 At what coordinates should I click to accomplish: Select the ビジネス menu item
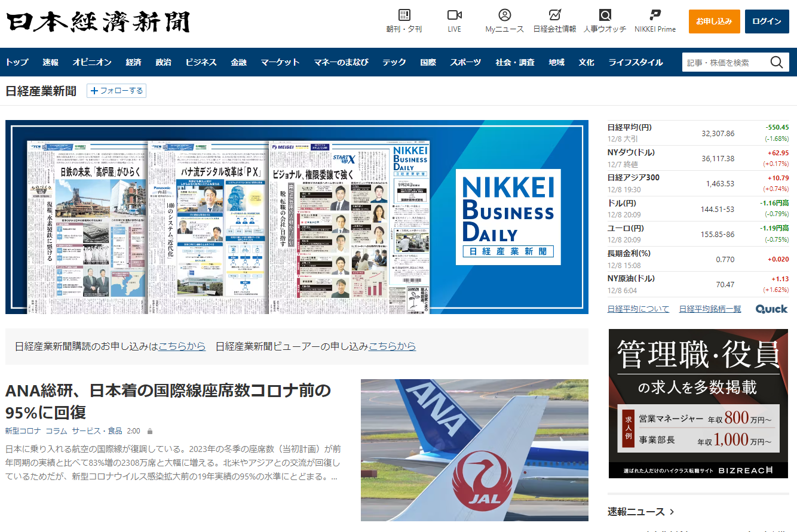point(201,62)
